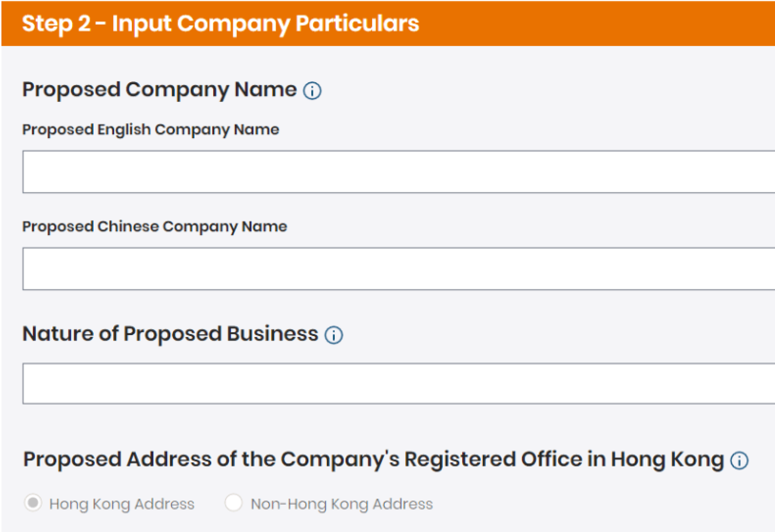Image resolution: width=775 pixels, height=532 pixels.
Task: Place the cursor in the English name input box
Action: [294, 172]
